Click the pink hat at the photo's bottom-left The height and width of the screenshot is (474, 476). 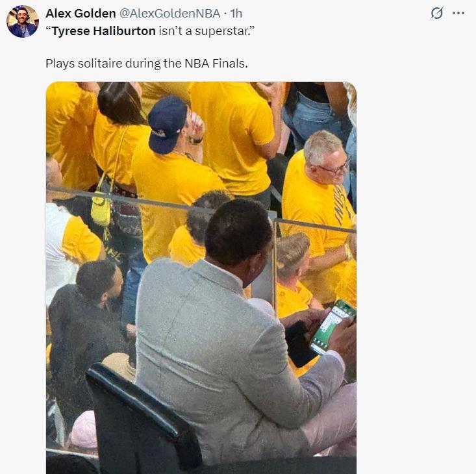pos(83,430)
